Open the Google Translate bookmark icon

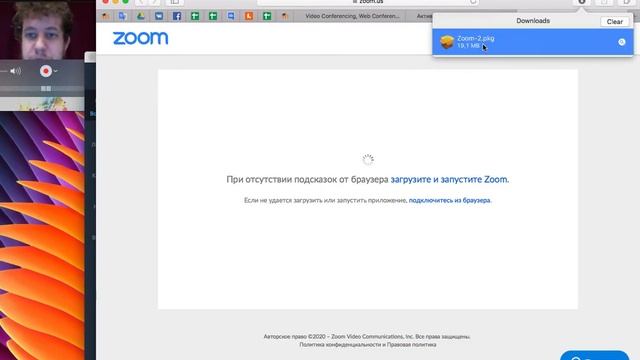122,16
